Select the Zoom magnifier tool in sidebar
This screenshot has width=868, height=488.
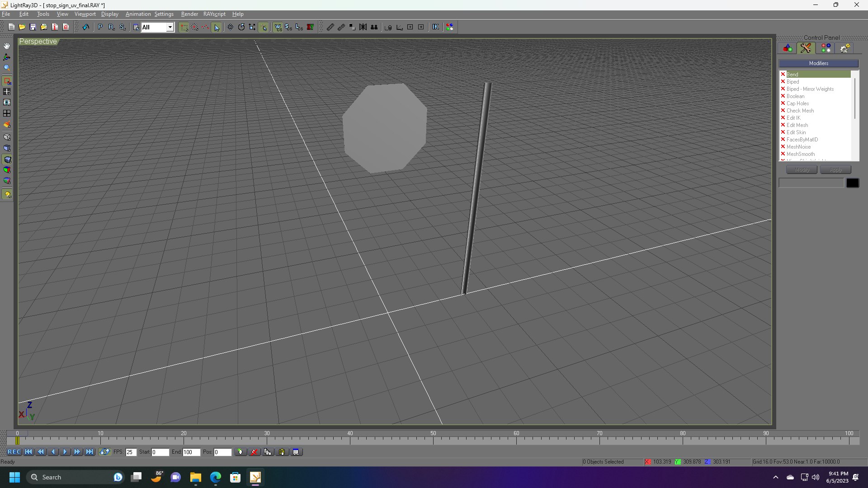(7, 68)
